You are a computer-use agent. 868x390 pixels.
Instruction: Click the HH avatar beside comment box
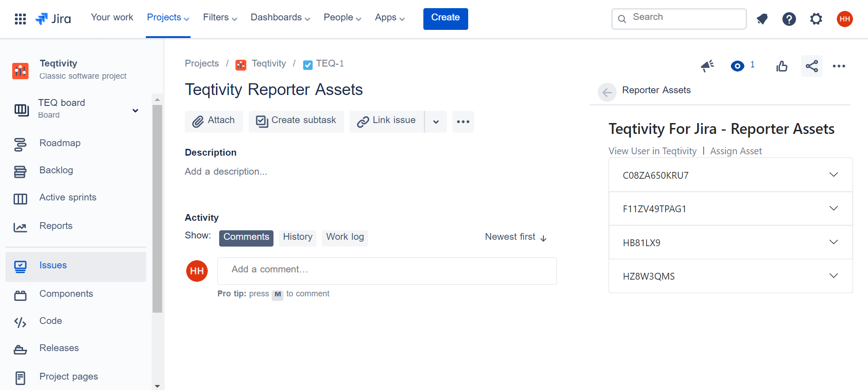pos(197,271)
